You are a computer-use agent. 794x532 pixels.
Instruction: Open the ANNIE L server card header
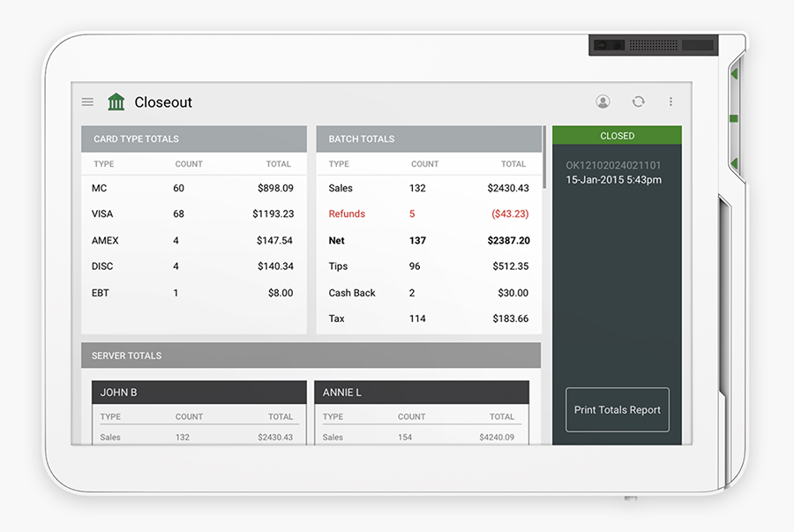tap(422, 393)
